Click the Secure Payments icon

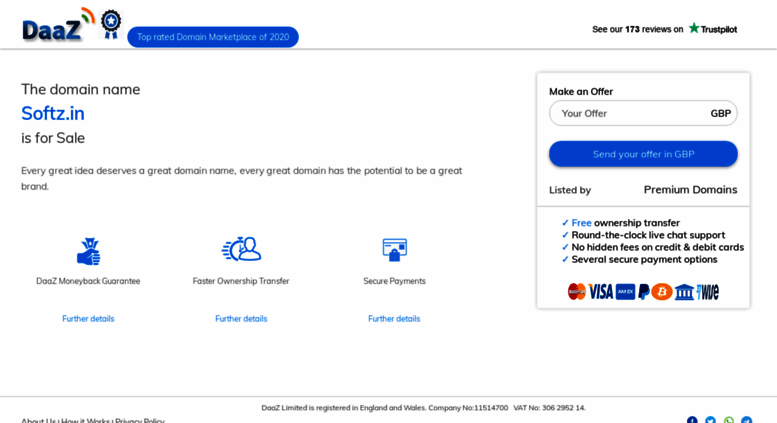(394, 250)
